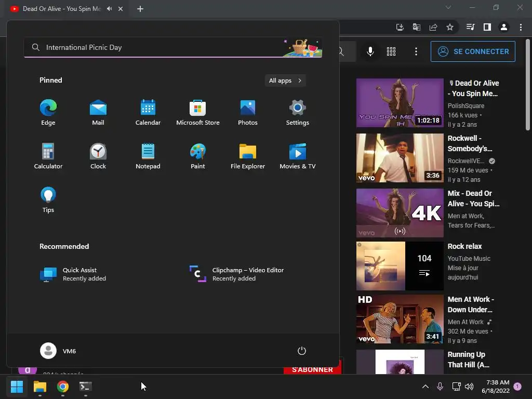Select the Dead Or Alive tab

click(62, 9)
